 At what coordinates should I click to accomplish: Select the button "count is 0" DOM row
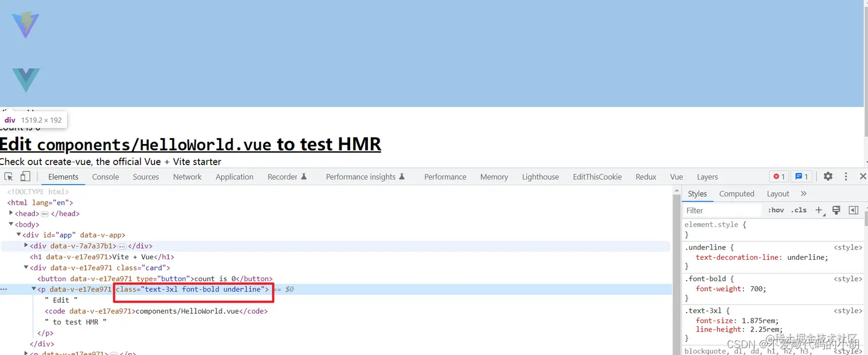click(154, 279)
